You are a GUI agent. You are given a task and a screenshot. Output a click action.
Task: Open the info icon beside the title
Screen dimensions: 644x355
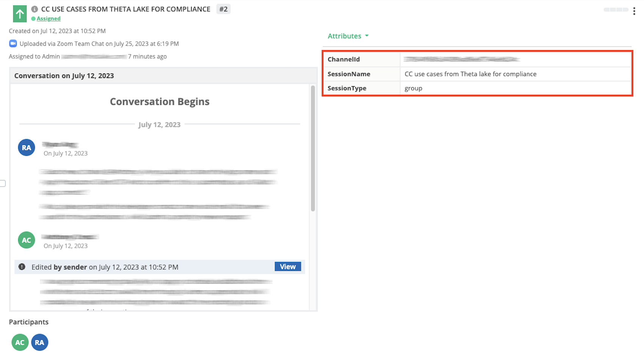tap(34, 9)
